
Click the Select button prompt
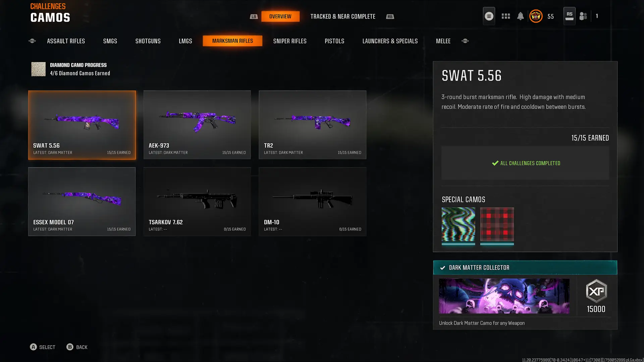pos(43,347)
